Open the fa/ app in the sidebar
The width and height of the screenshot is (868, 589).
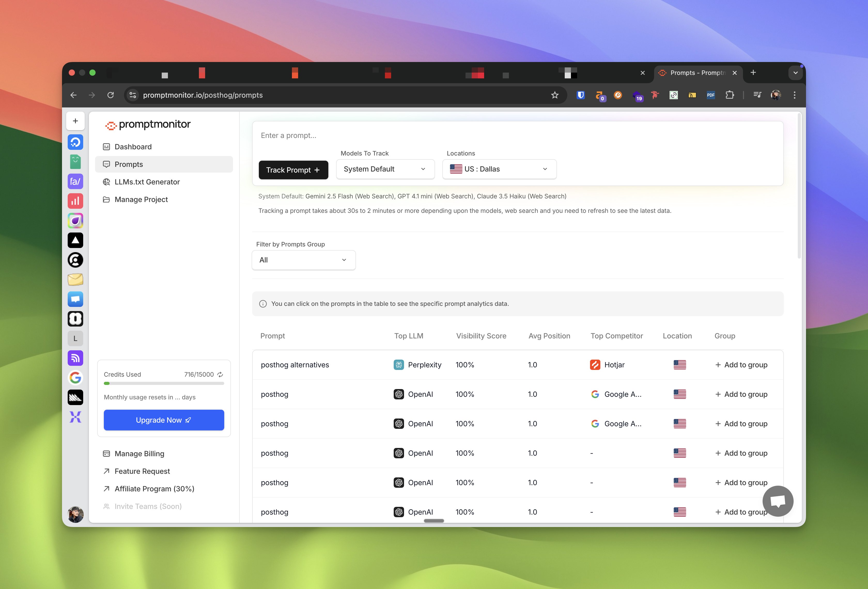click(x=75, y=182)
